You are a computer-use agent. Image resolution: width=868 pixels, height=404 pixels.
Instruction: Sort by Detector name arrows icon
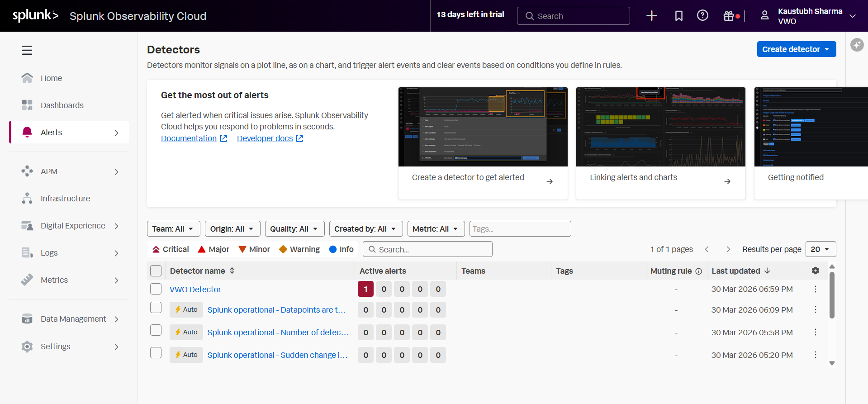pos(232,271)
